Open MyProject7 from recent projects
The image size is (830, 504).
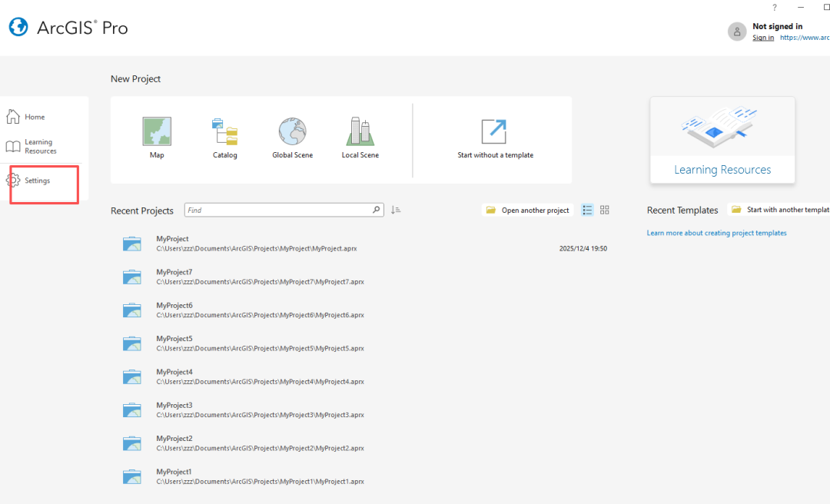click(174, 272)
